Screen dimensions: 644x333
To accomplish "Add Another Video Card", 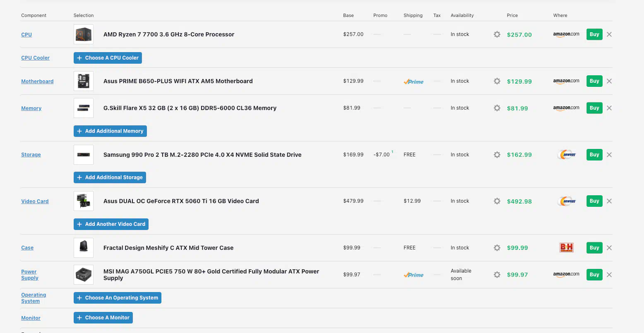I will click(111, 224).
